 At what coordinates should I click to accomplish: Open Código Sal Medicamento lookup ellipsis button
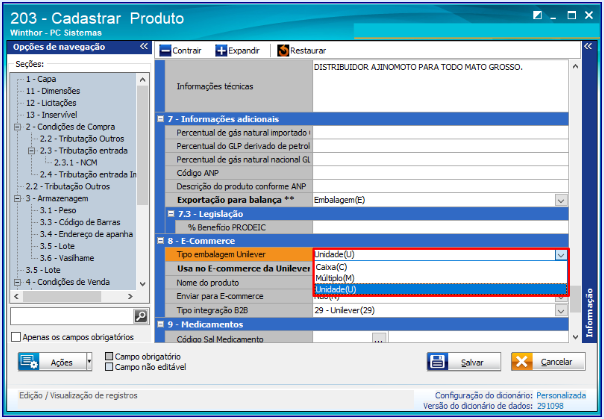(x=379, y=339)
